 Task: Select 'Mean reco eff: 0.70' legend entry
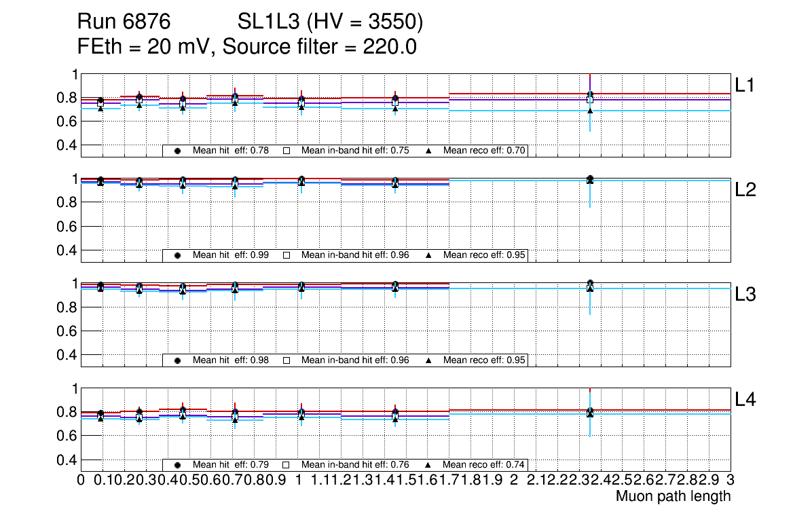(483, 151)
